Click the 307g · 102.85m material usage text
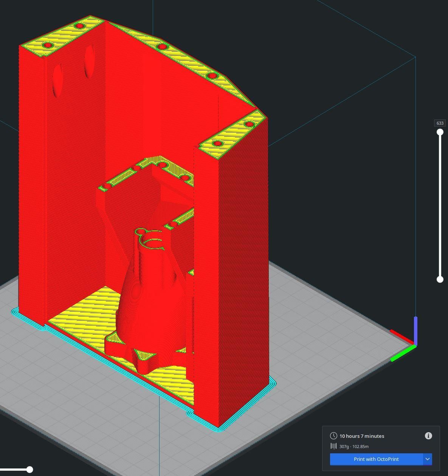The height and width of the screenshot is (476, 448). [354, 447]
